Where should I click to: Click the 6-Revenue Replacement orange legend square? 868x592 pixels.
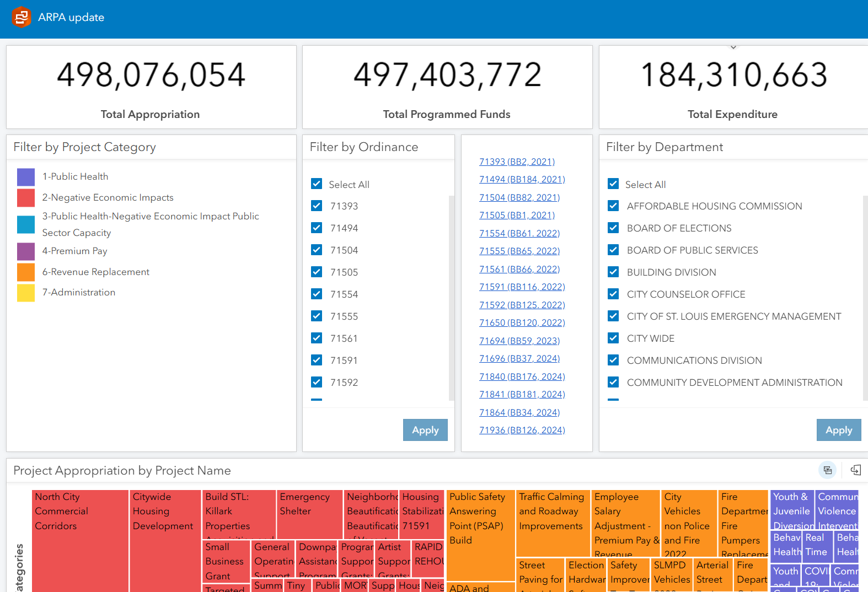(x=26, y=272)
